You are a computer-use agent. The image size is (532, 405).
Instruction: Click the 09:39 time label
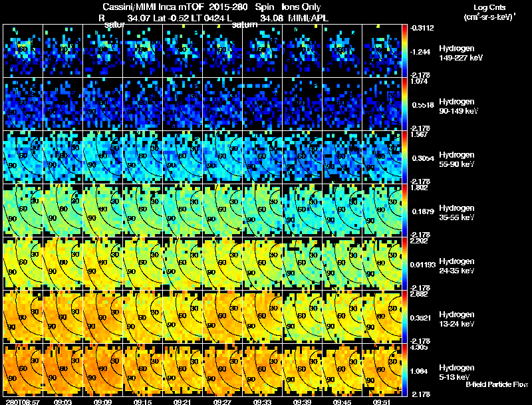[x=302, y=402]
